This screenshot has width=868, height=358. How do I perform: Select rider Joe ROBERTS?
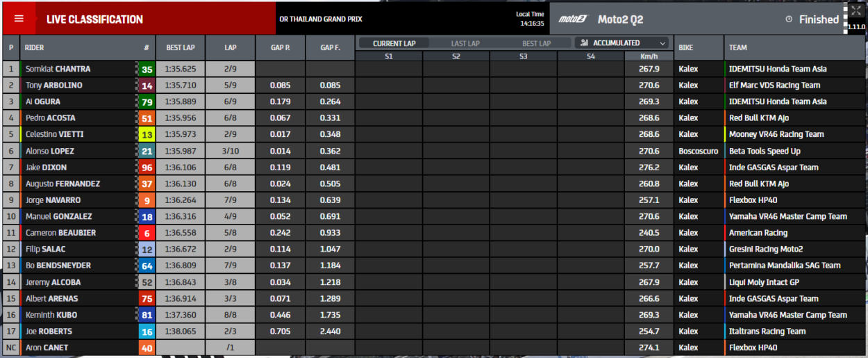click(x=49, y=331)
